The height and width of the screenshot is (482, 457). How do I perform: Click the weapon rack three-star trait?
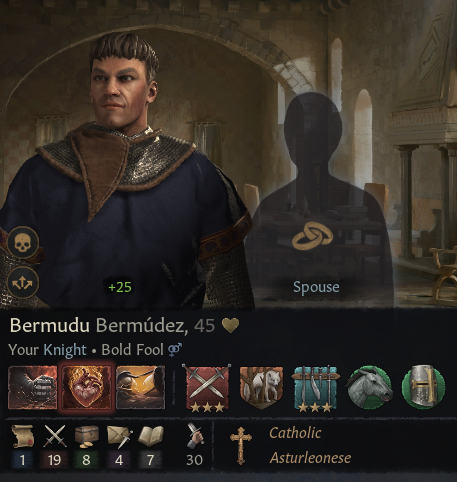(315, 388)
